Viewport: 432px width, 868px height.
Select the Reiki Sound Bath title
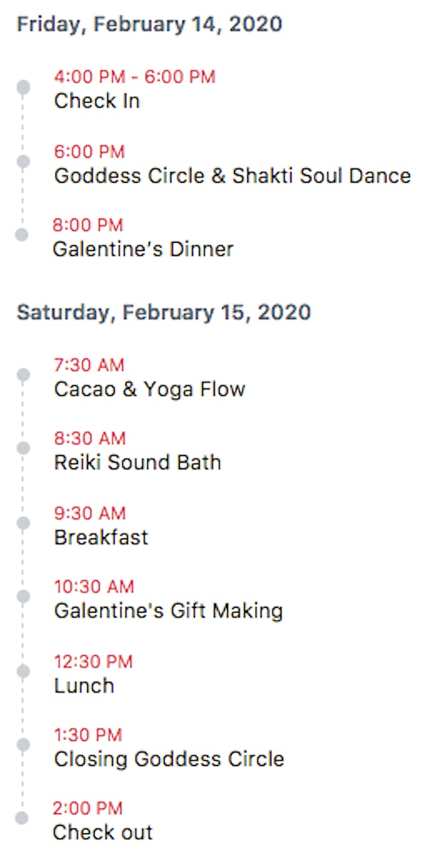point(137,463)
